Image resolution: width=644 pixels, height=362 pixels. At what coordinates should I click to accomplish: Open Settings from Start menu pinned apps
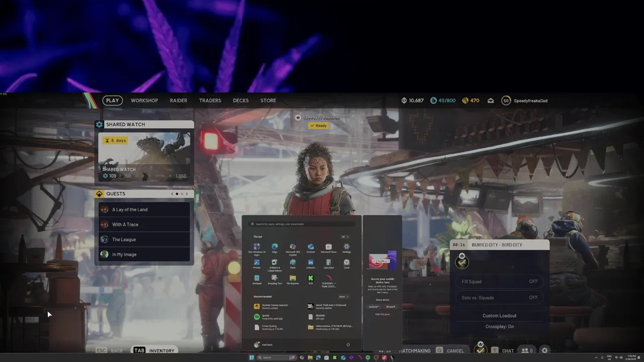point(347,248)
